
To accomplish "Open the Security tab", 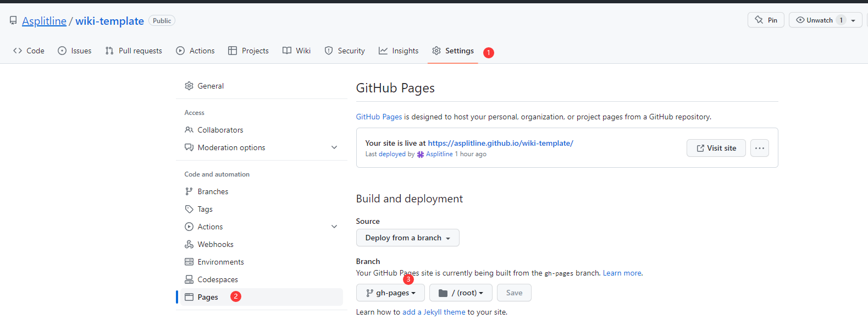I will 345,51.
